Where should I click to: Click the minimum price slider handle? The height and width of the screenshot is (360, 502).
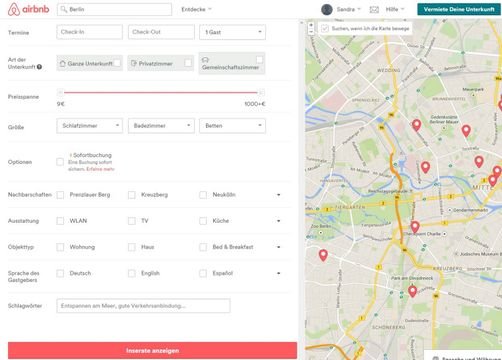60,92
